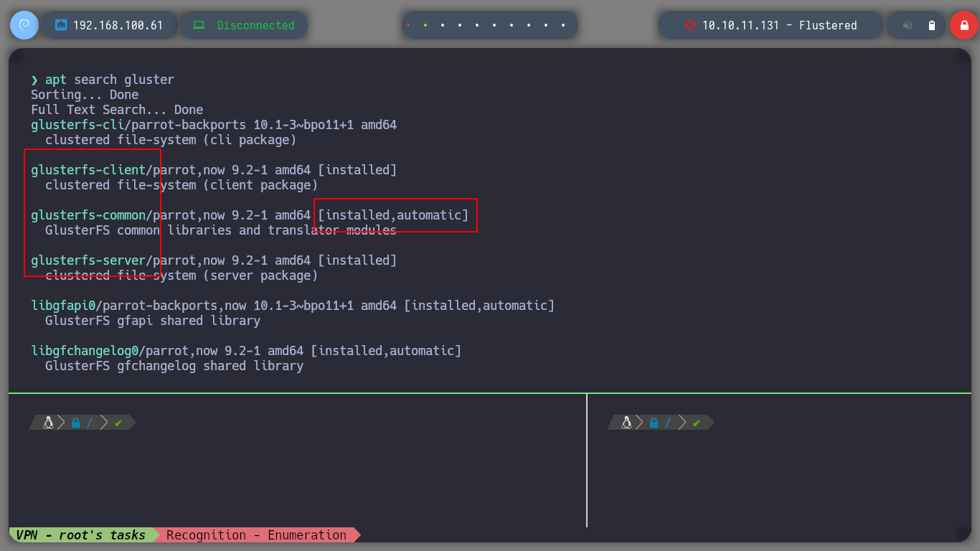Click the 'apt search gluster' command line
The width and height of the screenshot is (980, 551).
110,80
